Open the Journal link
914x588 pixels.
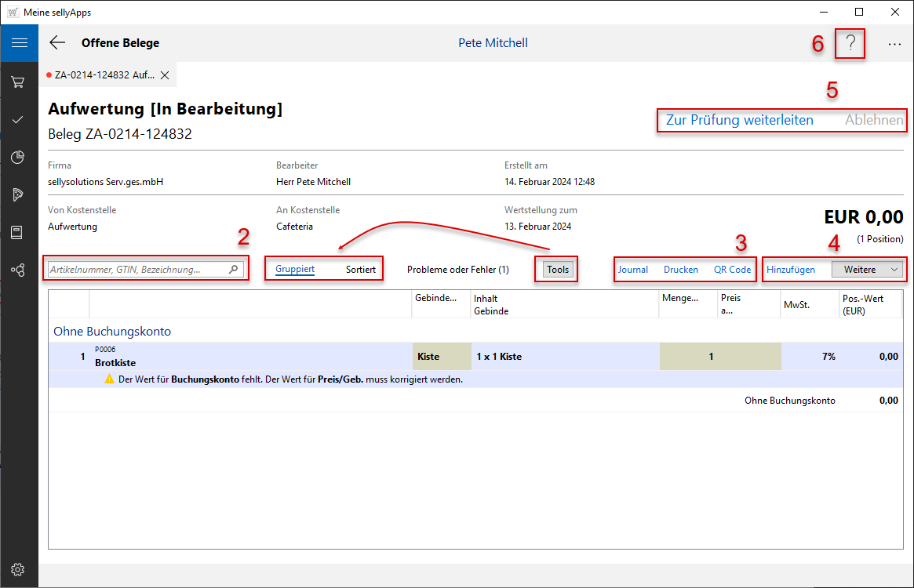click(x=632, y=269)
